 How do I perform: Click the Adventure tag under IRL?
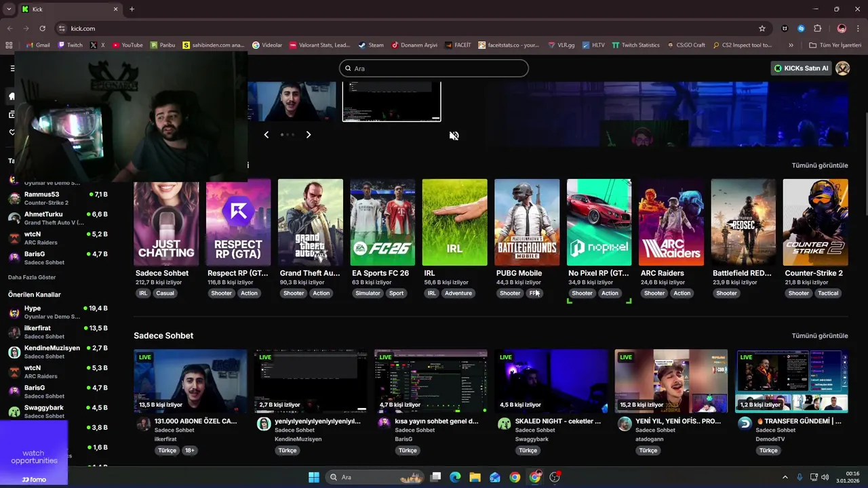458,293
